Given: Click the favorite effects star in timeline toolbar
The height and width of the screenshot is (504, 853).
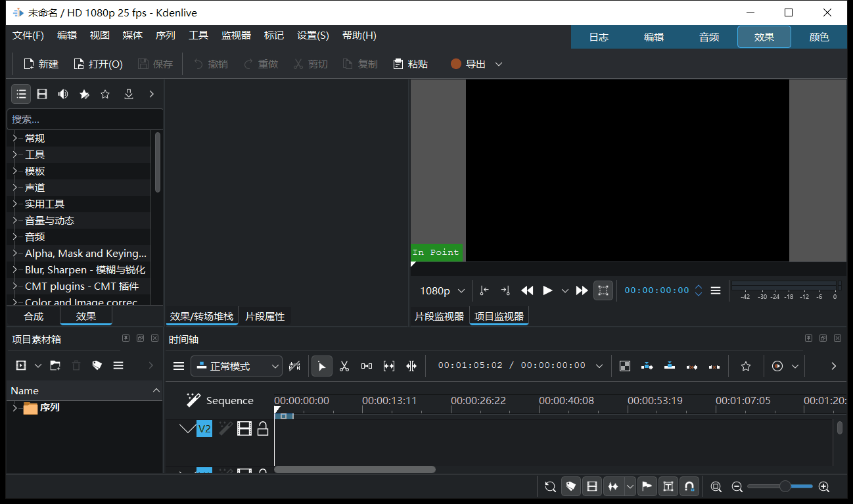Looking at the screenshot, I should [x=746, y=366].
